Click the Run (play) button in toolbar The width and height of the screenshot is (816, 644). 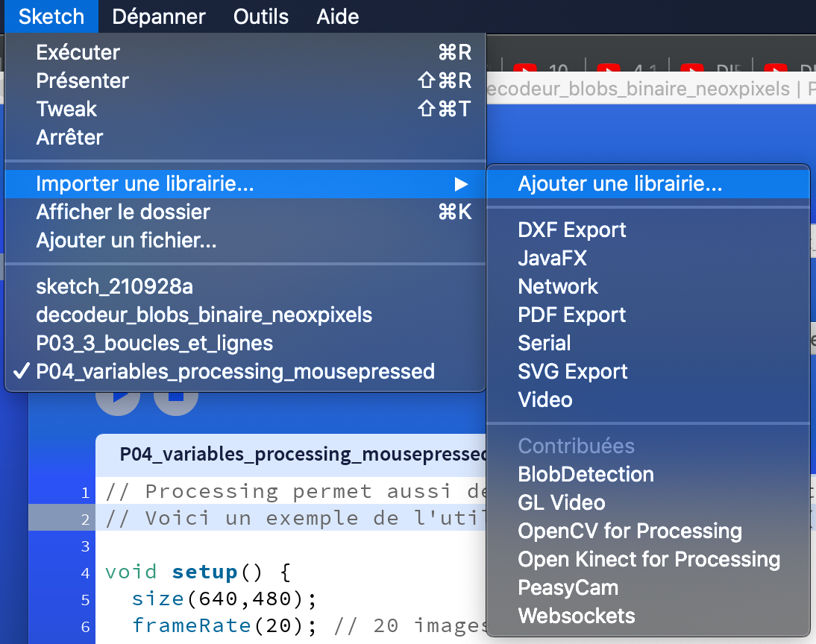pyautogui.click(x=117, y=402)
